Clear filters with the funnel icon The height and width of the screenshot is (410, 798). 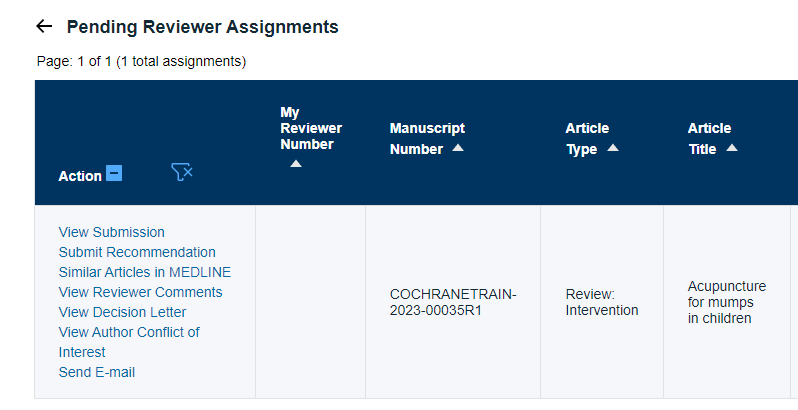pyautogui.click(x=182, y=173)
